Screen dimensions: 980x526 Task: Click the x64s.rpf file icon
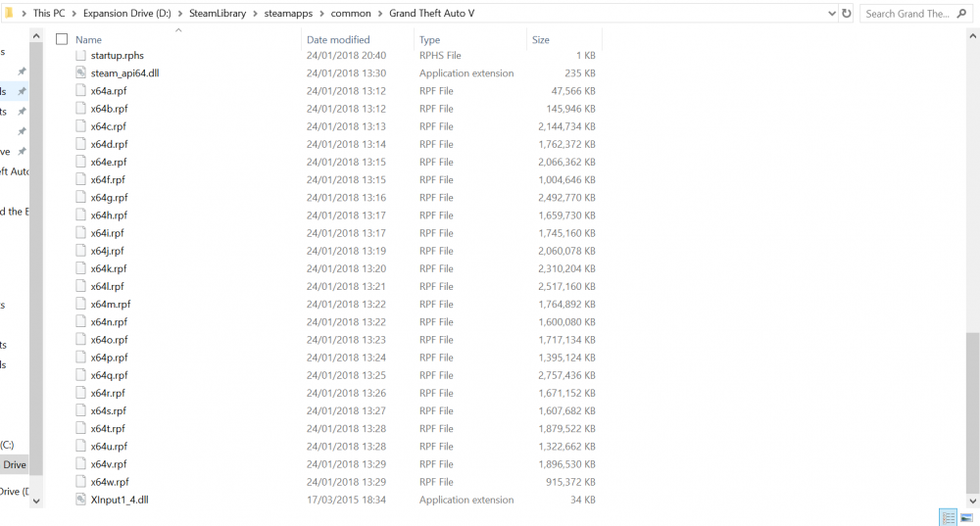80,411
